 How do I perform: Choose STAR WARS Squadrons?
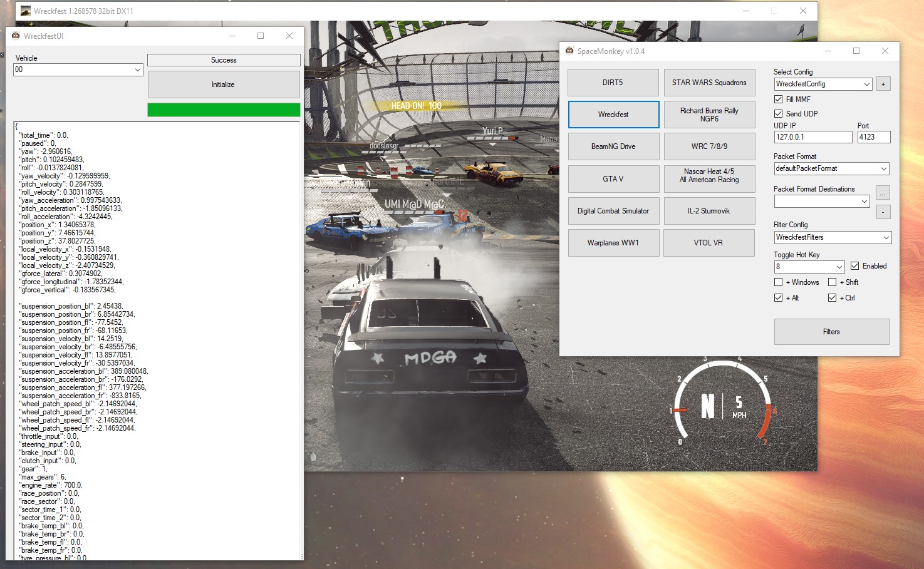pyautogui.click(x=709, y=83)
